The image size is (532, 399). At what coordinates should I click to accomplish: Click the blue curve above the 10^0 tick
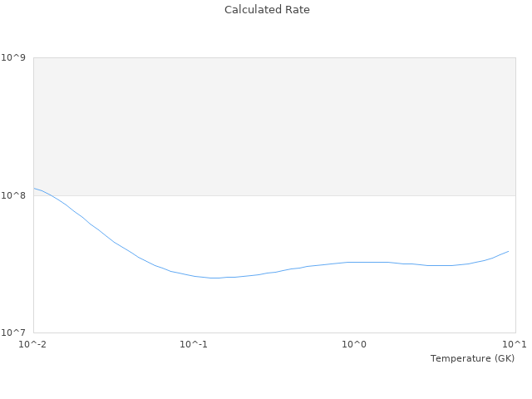355,262
